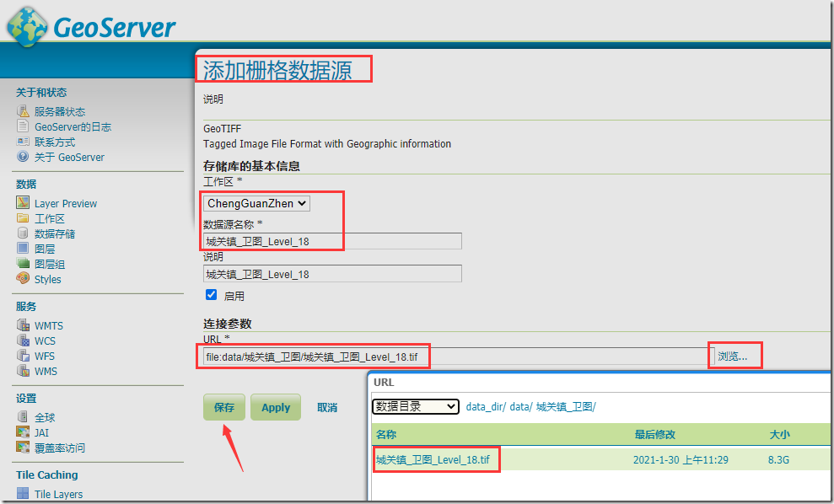The width and height of the screenshot is (834, 504).
Task: Open GeoServer的日志 menu entry
Action: (x=73, y=126)
